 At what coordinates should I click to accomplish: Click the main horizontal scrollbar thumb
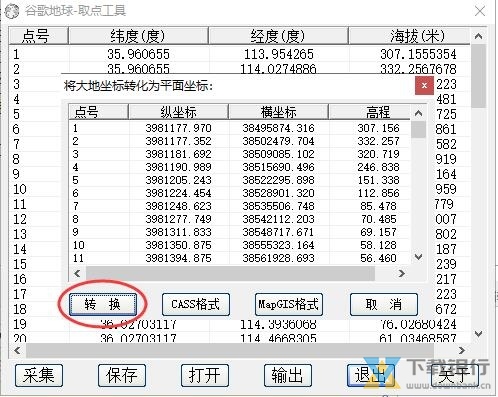(230, 350)
